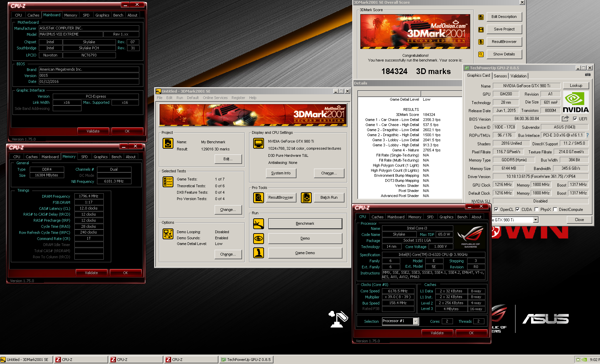This screenshot has height=364, width=600.
Task: Click the system clock in taskbar
Action: [x=595, y=360]
